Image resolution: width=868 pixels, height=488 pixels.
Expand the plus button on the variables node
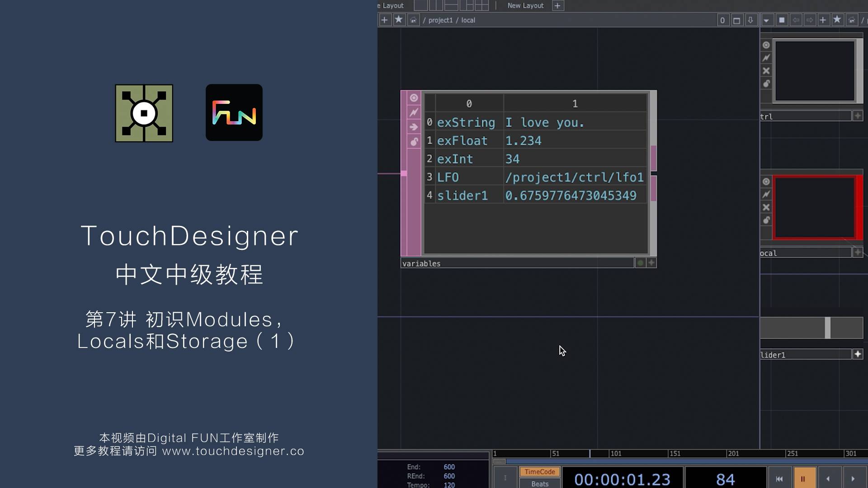pyautogui.click(x=651, y=263)
